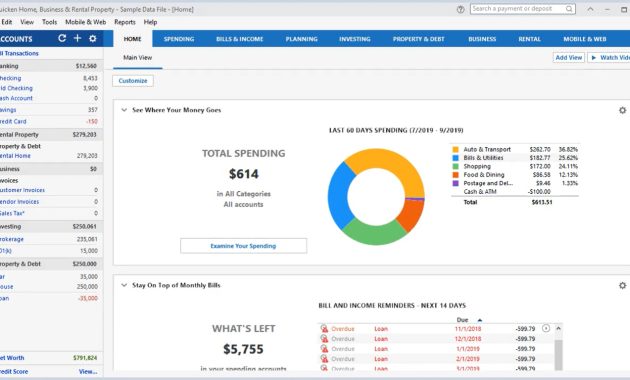Viewport: 630px width, 380px height.
Task: Click the search magnifier icon
Action: [x=569, y=9]
